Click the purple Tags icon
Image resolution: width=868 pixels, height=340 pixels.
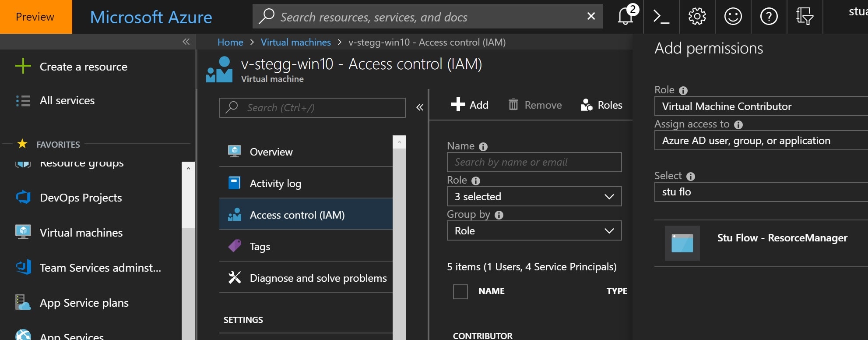(x=235, y=246)
